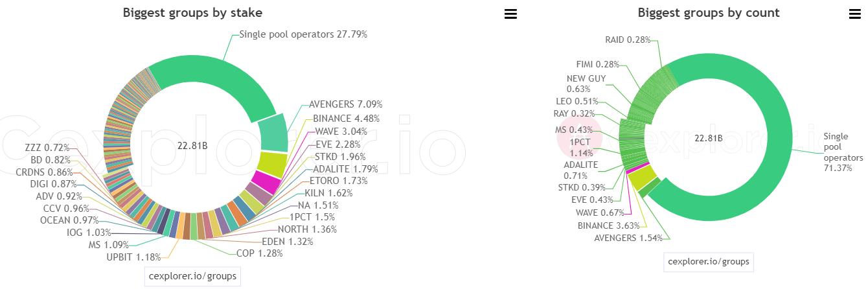Select the COP 1.28% label
This screenshot has height=289, width=868.
point(259,253)
